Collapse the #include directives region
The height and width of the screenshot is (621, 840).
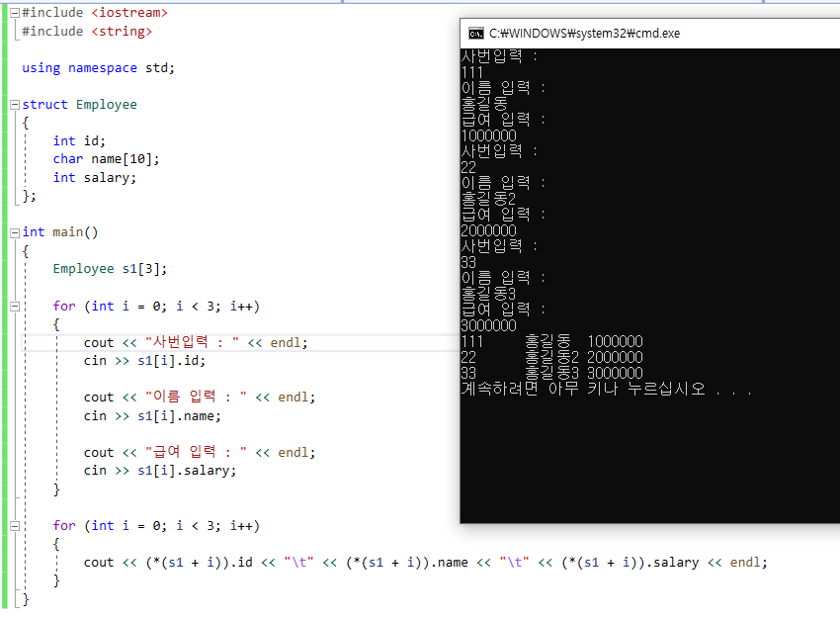[15, 13]
